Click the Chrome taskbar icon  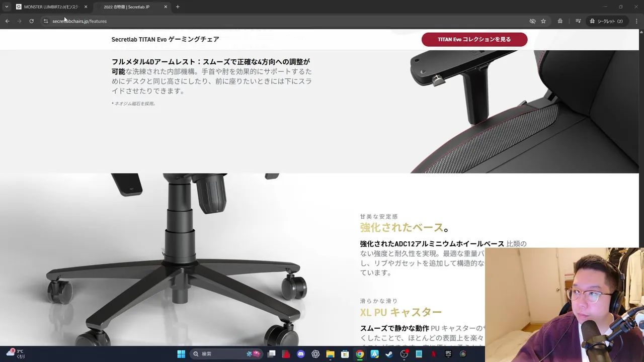(360, 354)
